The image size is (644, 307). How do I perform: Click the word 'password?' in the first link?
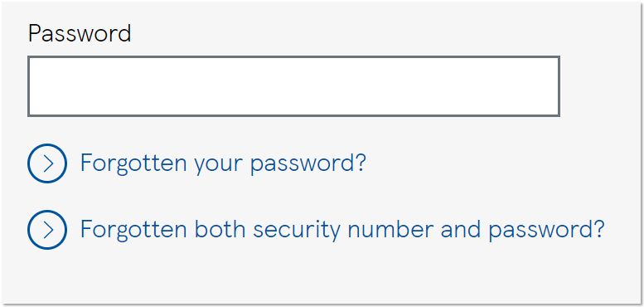point(308,164)
